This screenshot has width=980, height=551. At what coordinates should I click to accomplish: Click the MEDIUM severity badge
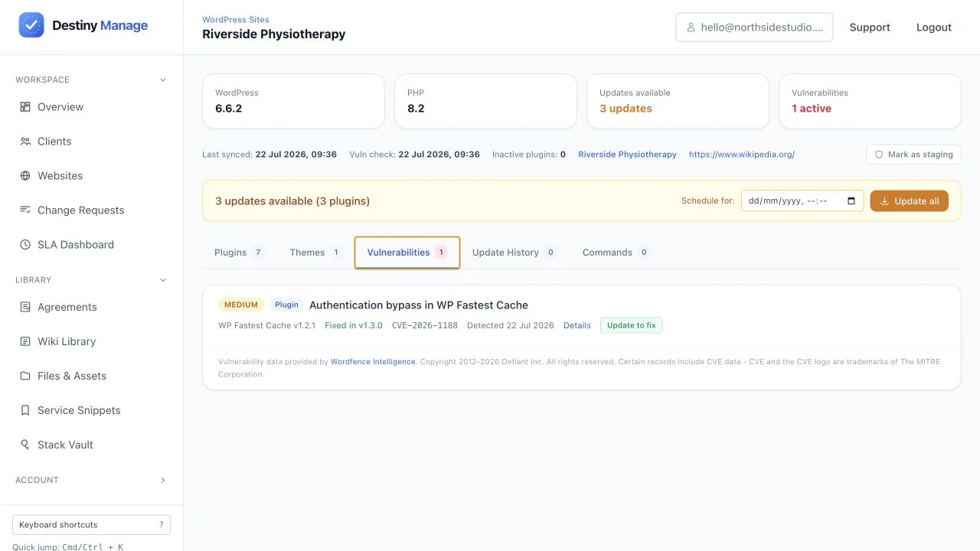[241, 305]
